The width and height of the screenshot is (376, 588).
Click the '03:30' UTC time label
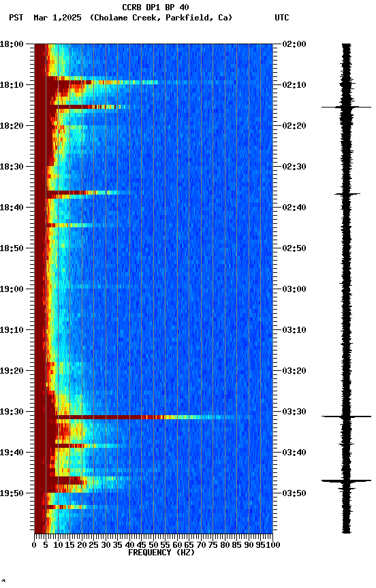coord(294,412)
